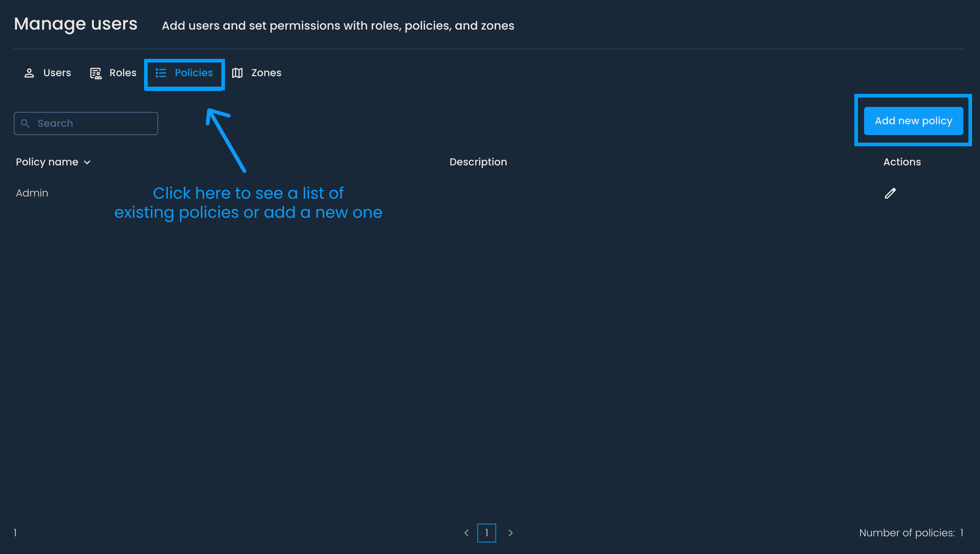Go to previous page arrow
980x554 pixels.
467,533
